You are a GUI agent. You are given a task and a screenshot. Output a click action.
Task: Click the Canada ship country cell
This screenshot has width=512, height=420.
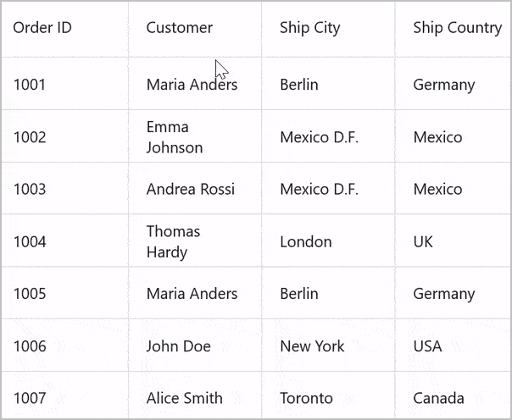click(454, 395)
